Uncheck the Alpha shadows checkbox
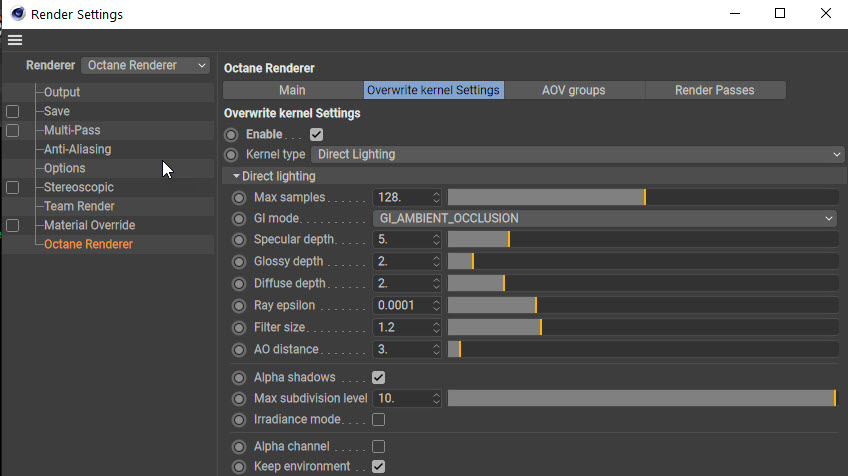Image resolution: width=848 pixels, height=476 pixels. pos(379,378)
